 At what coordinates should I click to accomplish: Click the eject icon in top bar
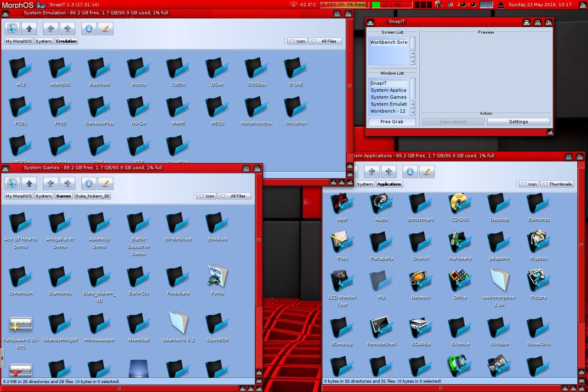click(x=501, y=5)
